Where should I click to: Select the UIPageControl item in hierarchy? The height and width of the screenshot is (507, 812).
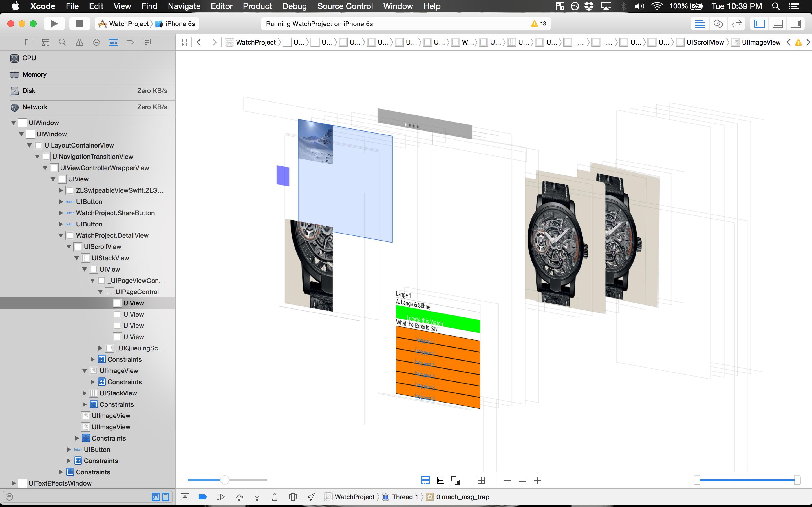point(137,292)
